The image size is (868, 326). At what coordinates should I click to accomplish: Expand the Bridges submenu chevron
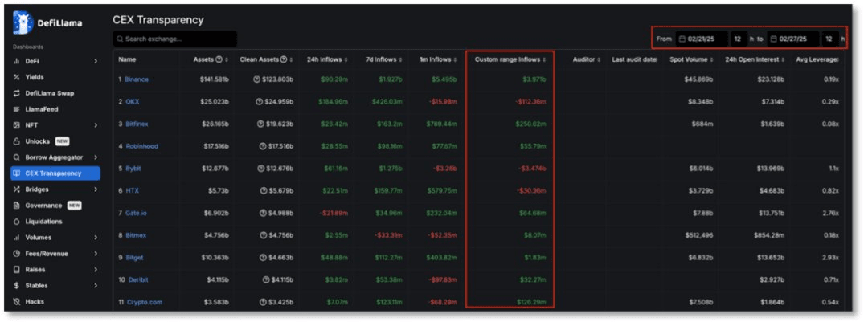pyautogui.click(x=95, y=189)
